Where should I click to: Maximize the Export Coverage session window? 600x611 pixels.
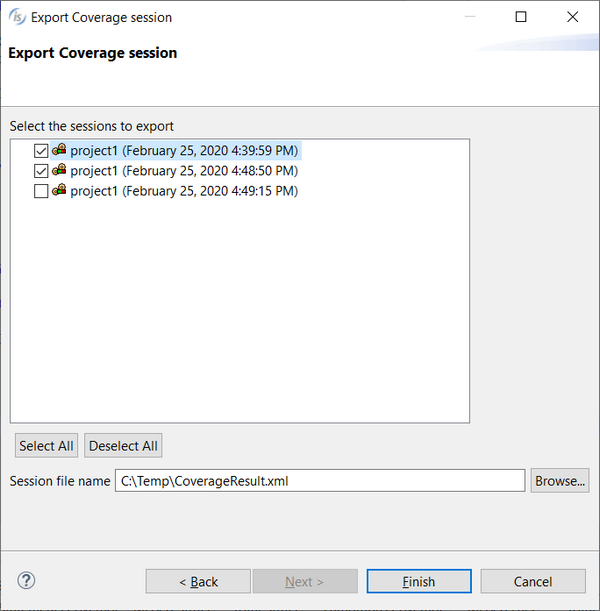click(x=521, y=17)
